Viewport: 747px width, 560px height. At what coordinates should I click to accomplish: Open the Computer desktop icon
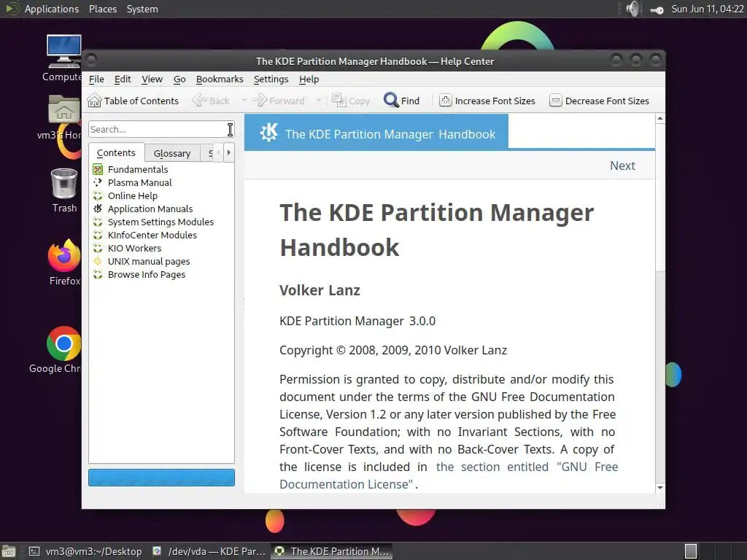(x=63, y=51)
